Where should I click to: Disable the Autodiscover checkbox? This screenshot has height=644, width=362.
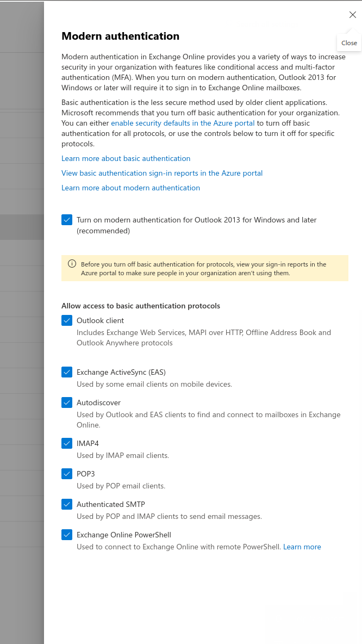[x=67, y=403]
